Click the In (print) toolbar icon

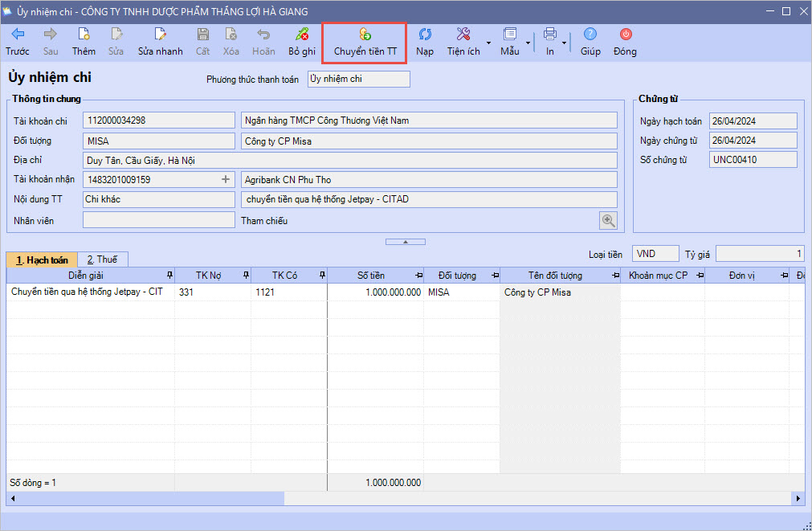point(550,35)
